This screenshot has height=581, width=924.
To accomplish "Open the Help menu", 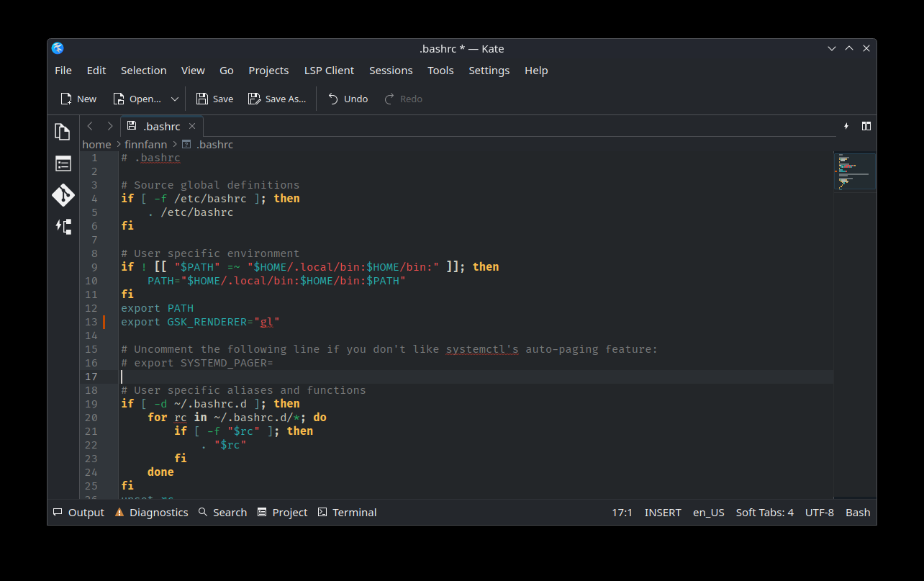I will 536,70.
